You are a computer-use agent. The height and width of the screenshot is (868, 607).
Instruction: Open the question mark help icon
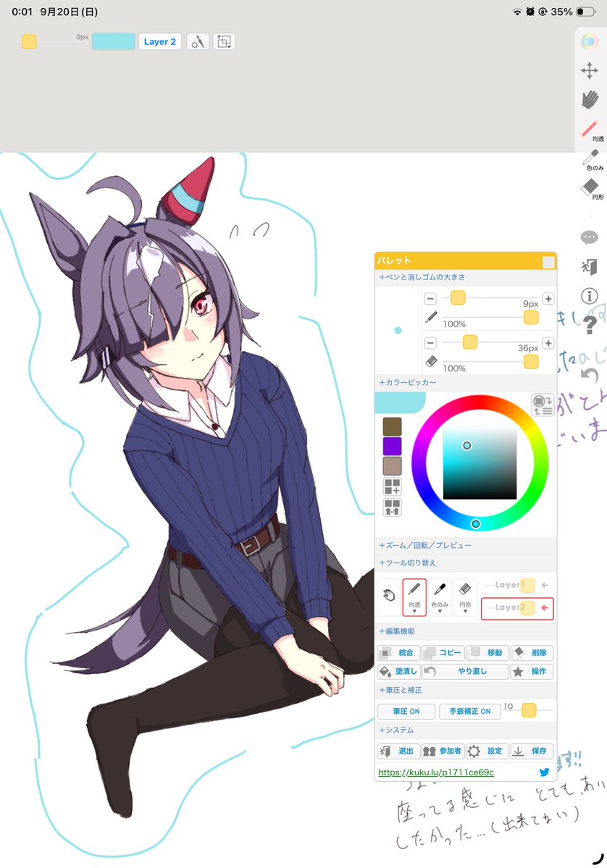(x=590, y=325)
